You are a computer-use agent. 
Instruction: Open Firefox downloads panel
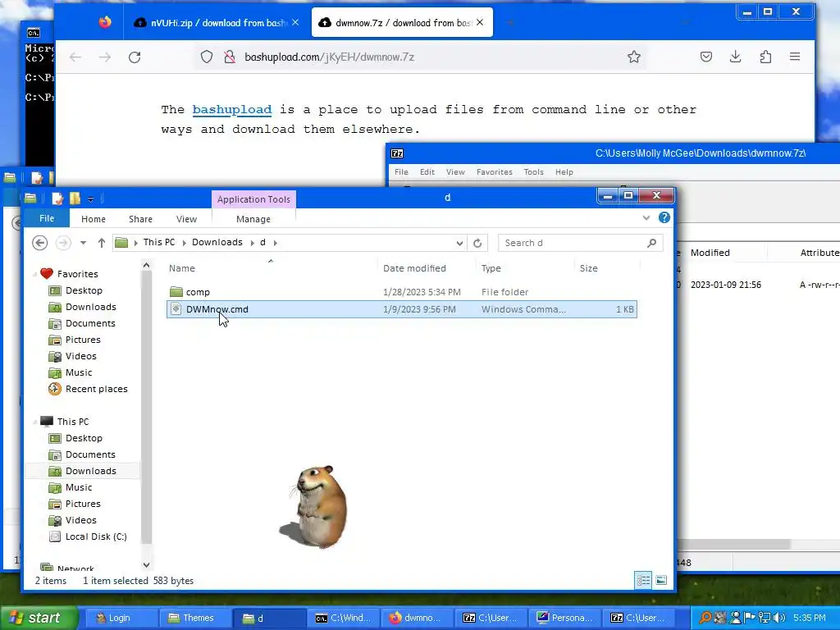tap(736, 57)
